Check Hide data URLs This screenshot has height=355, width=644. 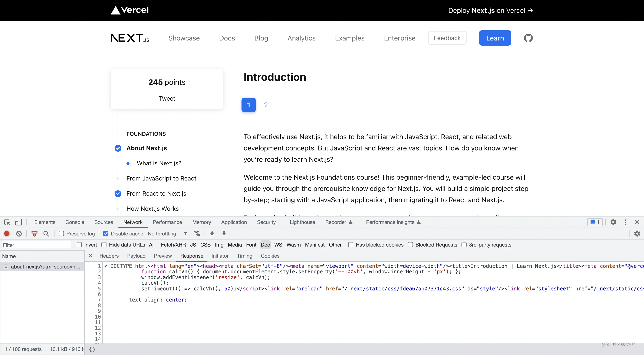104,245
